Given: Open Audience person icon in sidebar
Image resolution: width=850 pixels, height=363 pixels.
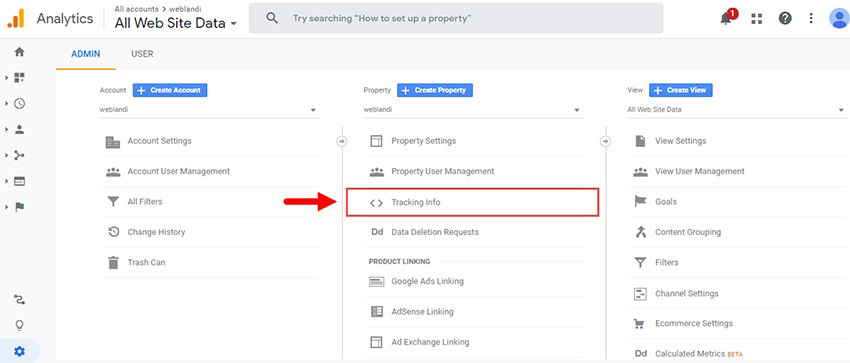Looking at the screenshot, I should (x=20, y=129).
